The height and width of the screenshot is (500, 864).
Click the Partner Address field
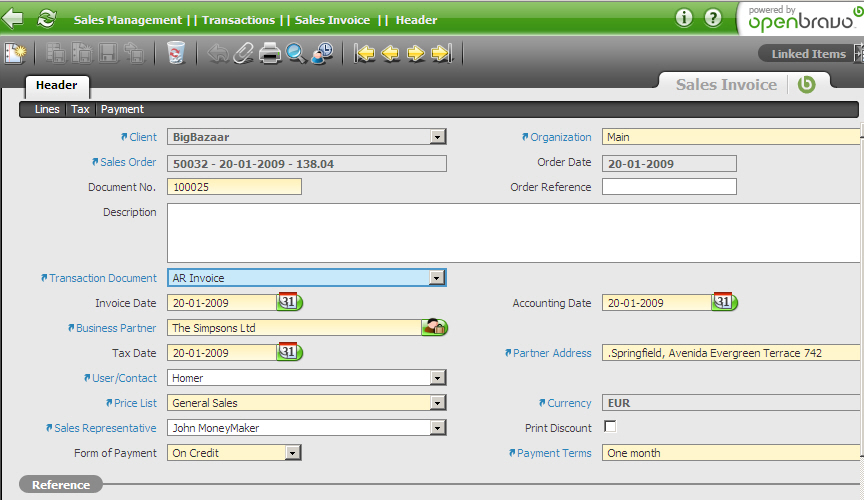tap(731, 353)
